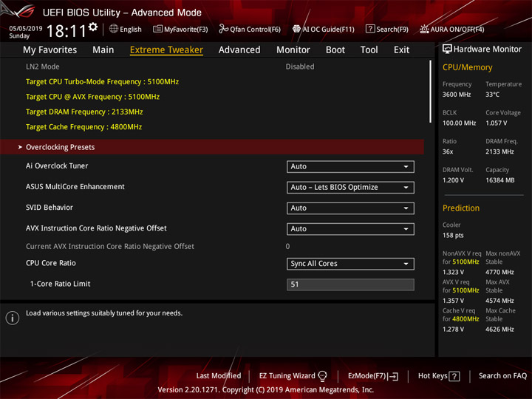Click the 4770 MHz max nonAVX value
Image resolution: width=532 pixels, height=399 pixels.
[x=499, y=272]
